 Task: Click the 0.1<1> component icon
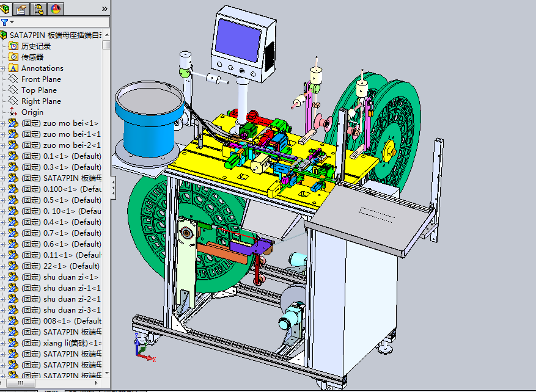[x=13, y=156]
